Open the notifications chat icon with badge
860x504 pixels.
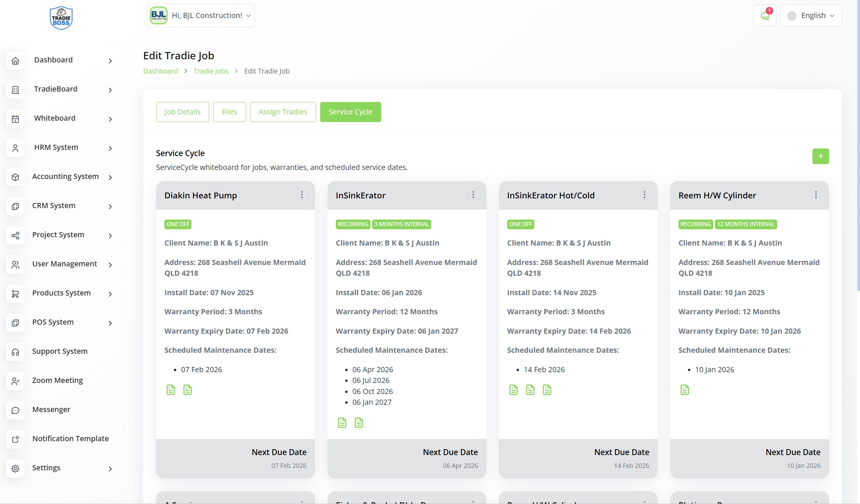coord(765,16)
